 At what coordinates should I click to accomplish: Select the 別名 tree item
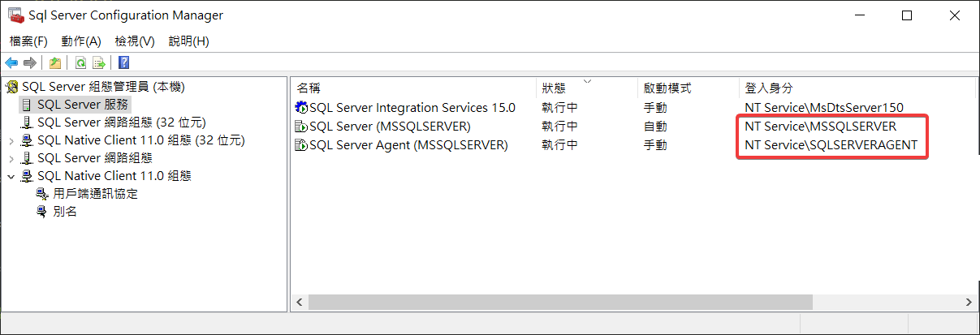(x=65, y=212)
